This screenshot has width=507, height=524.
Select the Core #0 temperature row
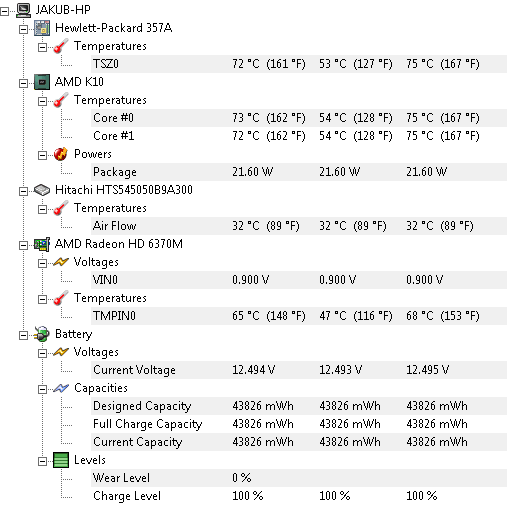click(x=299, y=118)
